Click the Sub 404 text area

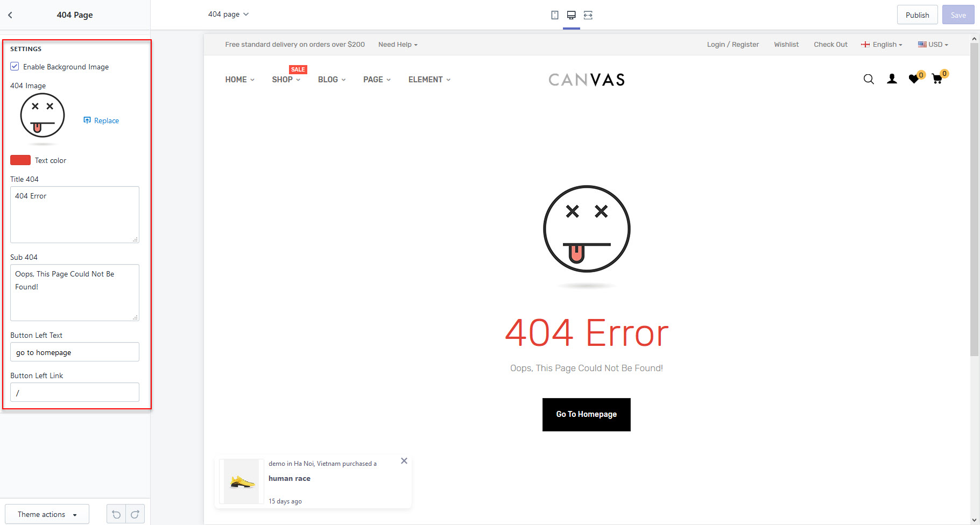(75, 293)
